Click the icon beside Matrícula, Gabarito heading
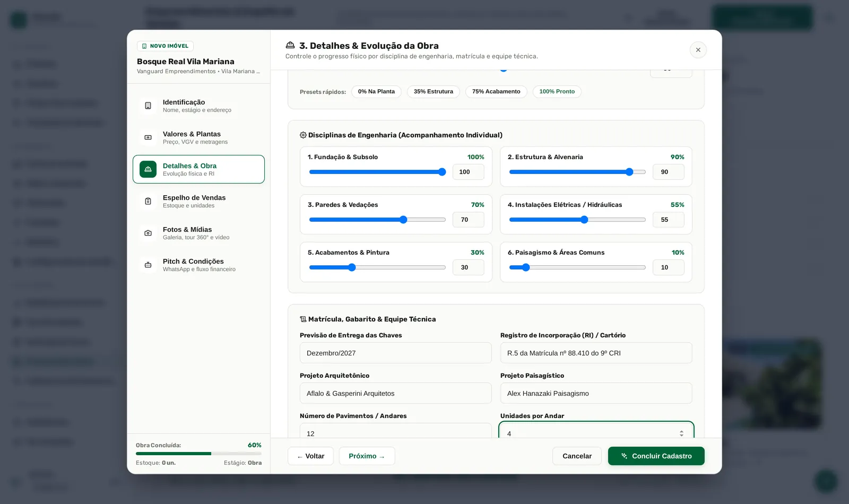This screenshot has width=849, height=504. (x=303, y=319)
